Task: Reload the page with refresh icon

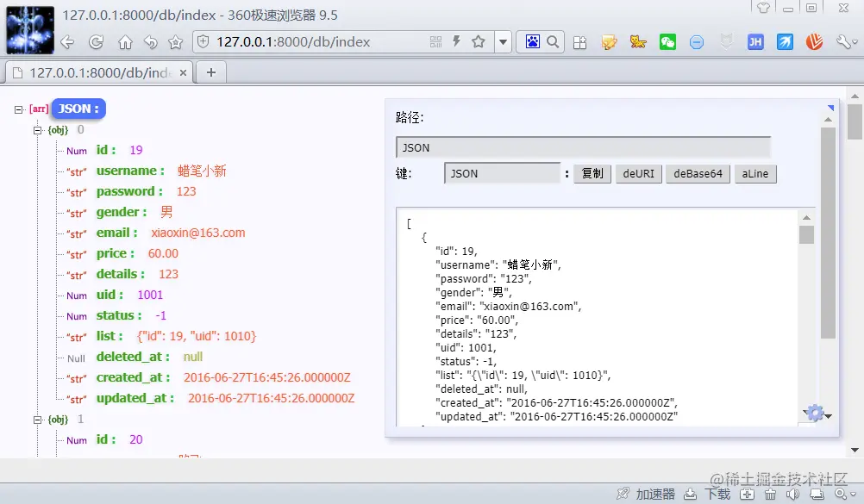Action: tap(97, 42)
